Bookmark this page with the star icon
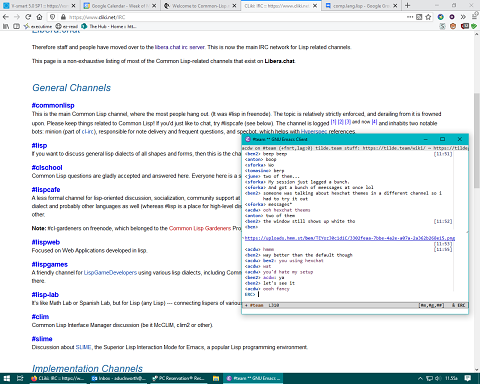 click(x=428, y=17)
